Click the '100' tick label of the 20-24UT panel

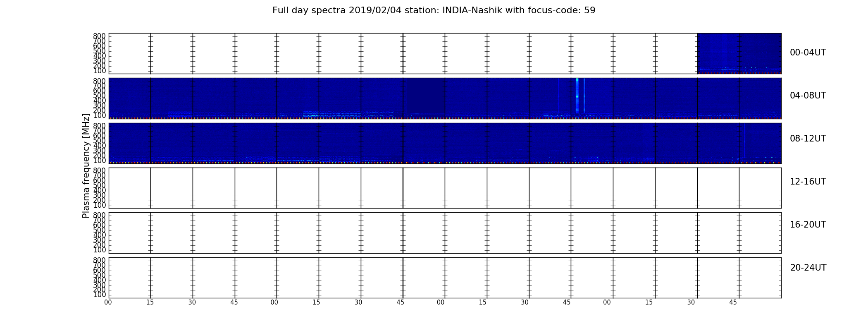[99, 295]
